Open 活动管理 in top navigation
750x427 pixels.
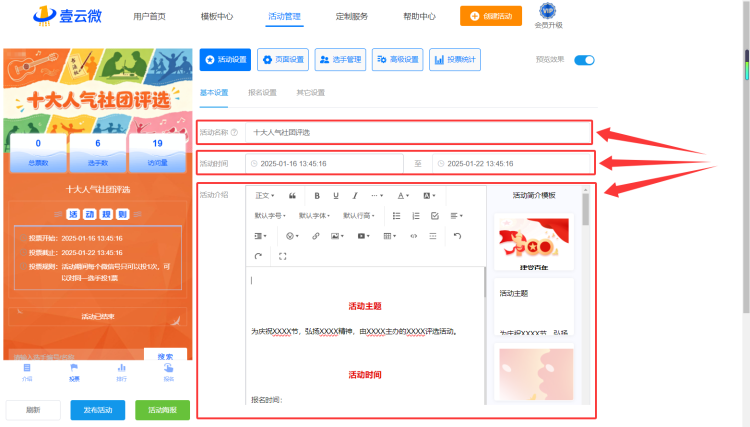click(x=284, y=16)
